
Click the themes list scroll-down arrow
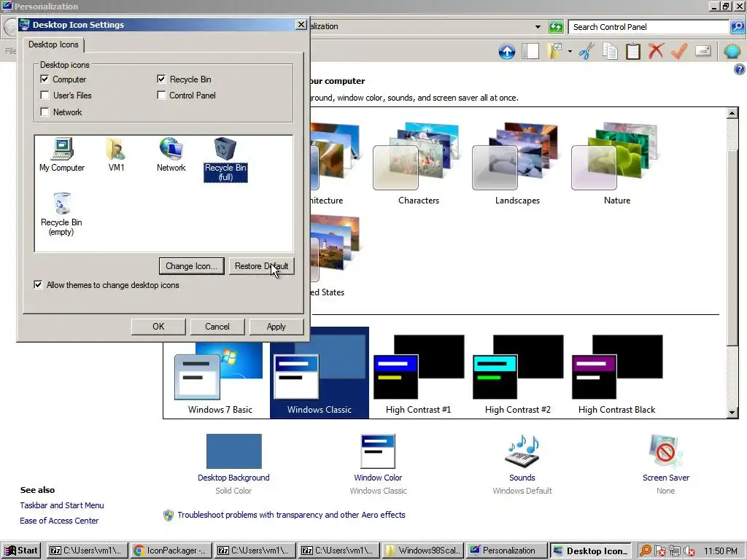point(732,413)
